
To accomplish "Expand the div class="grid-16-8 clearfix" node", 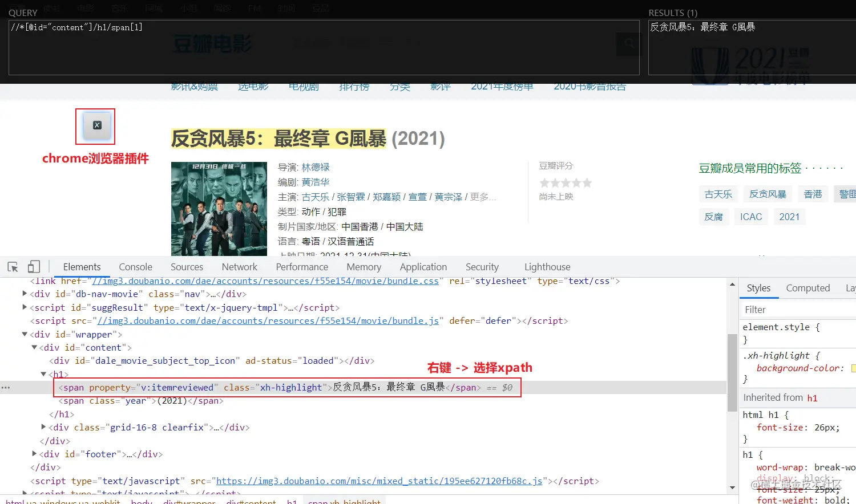I will (43, 427).
